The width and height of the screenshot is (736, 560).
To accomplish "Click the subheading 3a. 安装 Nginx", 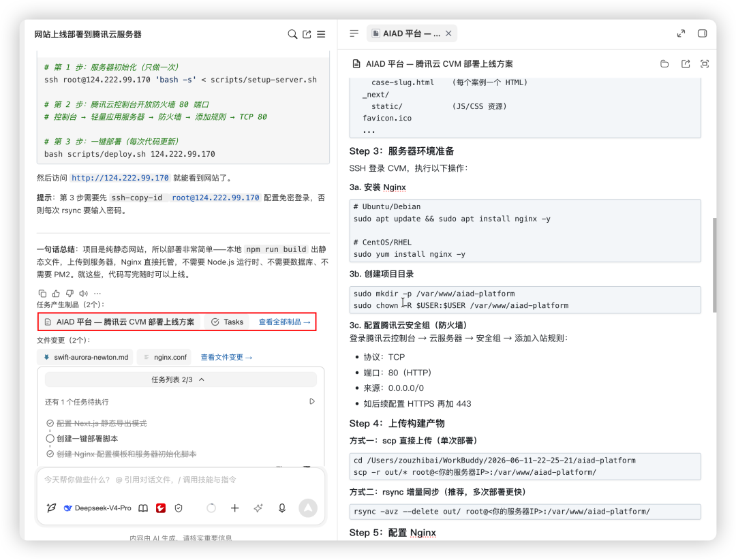I will click(378, 187).
